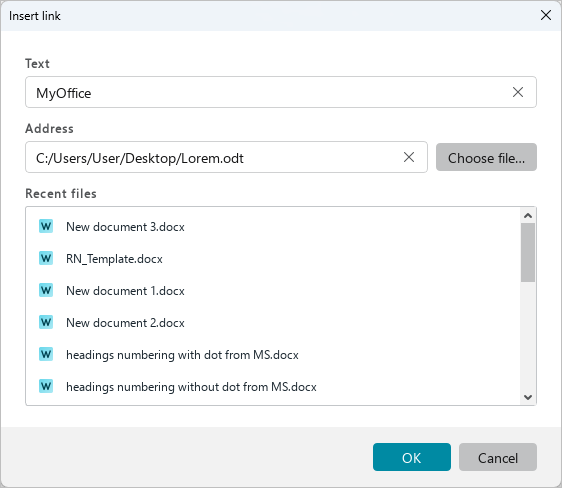Click the W icon beside New document 3.docx
Image resolution: width=562 pixels, height=488 pixels.
[x=46, y=226]
